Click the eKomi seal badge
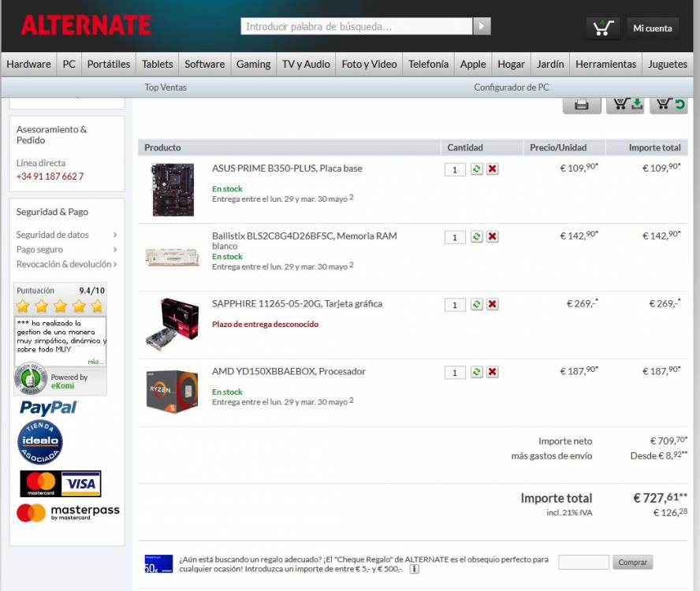Screen dimensions: 700x591 [30, 379]
